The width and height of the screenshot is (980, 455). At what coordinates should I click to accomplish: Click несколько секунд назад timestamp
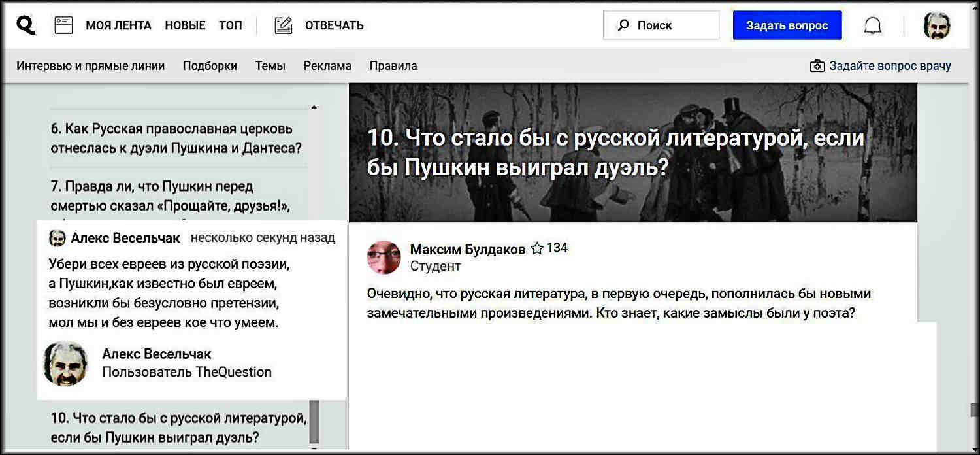pyautogui.click(x=263, y=238)
